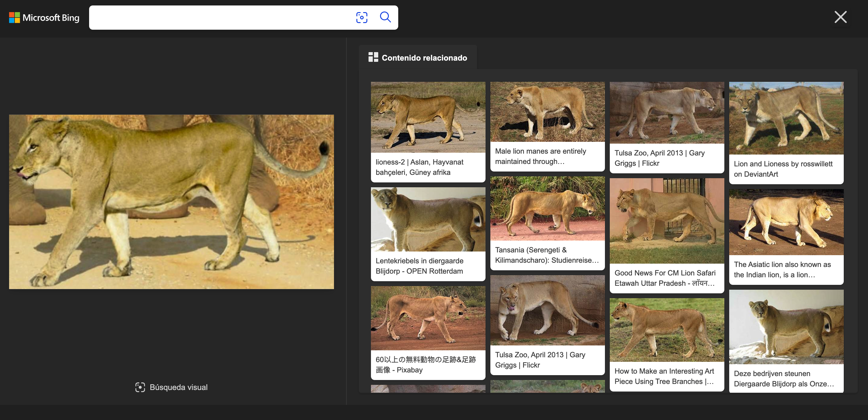Screen dimensions: 868x420
Task: Click the magnifying glass search icon
Action: tap(385, 17)
